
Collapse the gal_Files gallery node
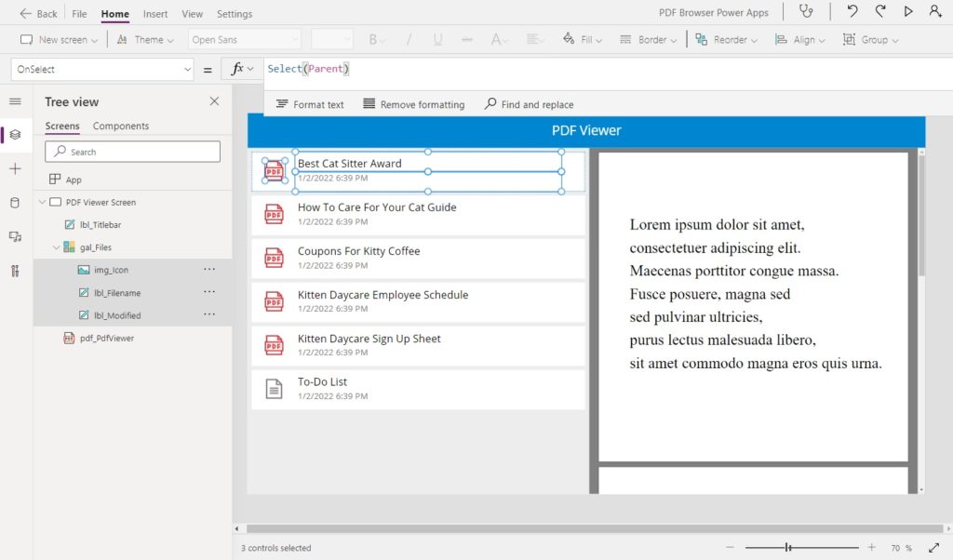click(56, 247)
